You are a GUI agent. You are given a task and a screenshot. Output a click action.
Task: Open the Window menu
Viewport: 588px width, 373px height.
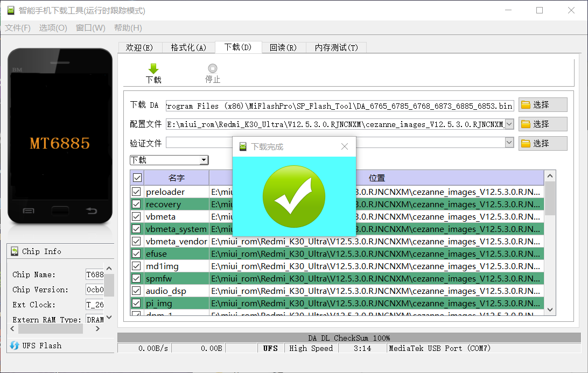(90, 28)
